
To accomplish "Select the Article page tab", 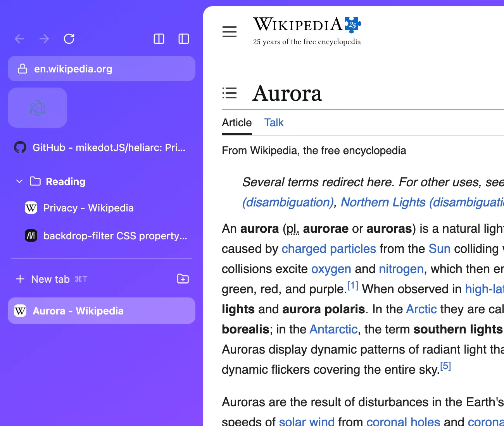I will (x=237, y=123).
